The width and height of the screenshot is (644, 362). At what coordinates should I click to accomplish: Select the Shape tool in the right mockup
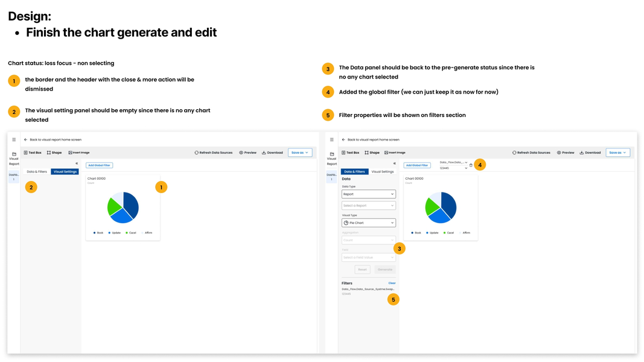[372, 153]
